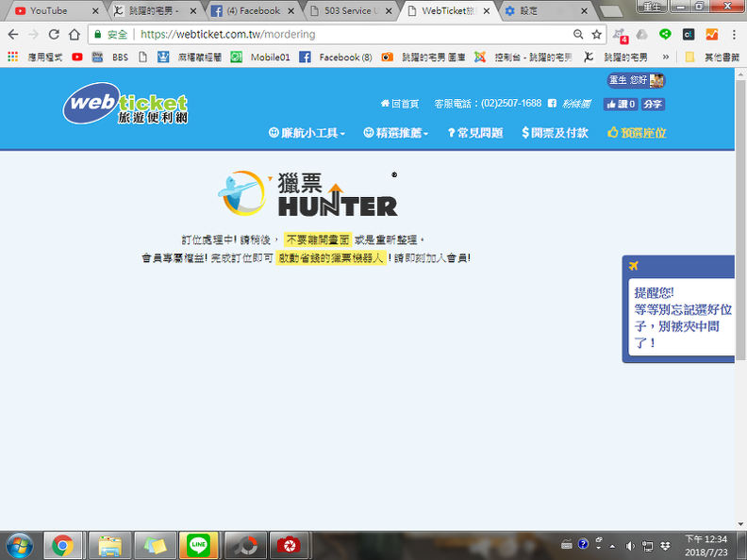Click the orange chart extension icon

(x=712, y=34)
